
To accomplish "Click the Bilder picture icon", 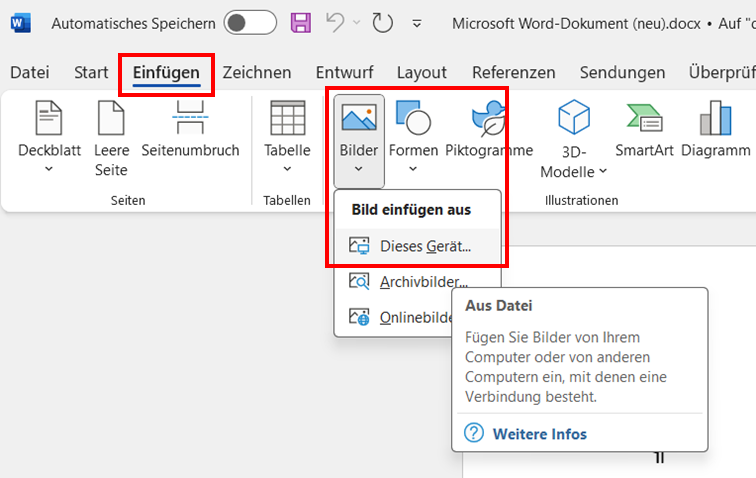I will tap(359, 118).
